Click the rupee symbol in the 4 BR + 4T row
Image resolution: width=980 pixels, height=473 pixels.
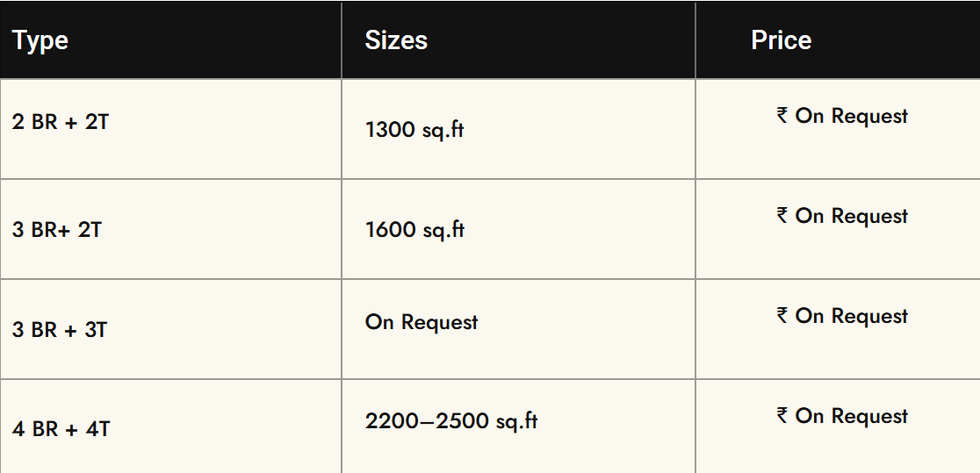782,415
